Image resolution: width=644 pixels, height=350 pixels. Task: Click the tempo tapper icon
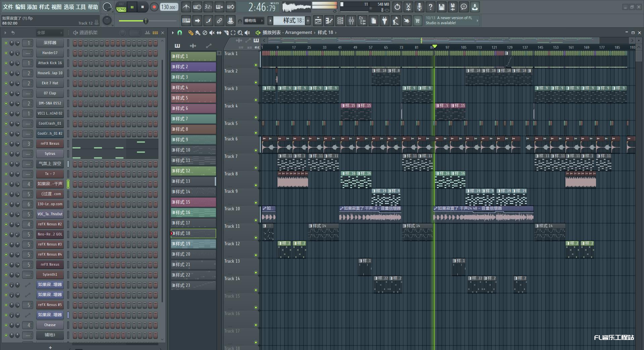coord(396,21)
